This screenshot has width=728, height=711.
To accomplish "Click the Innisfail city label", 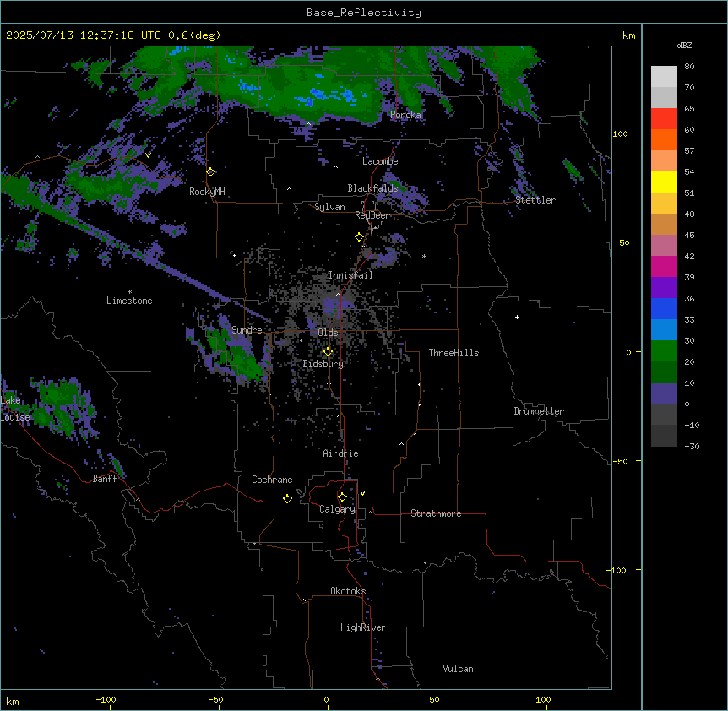I will coord(350,275).
